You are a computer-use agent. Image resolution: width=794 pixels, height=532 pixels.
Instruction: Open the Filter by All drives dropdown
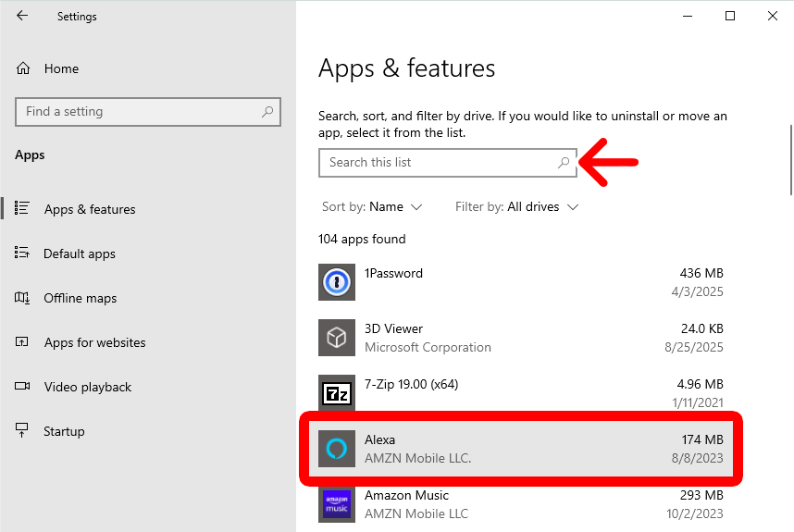pyautogui.click(x=516, y=206)
